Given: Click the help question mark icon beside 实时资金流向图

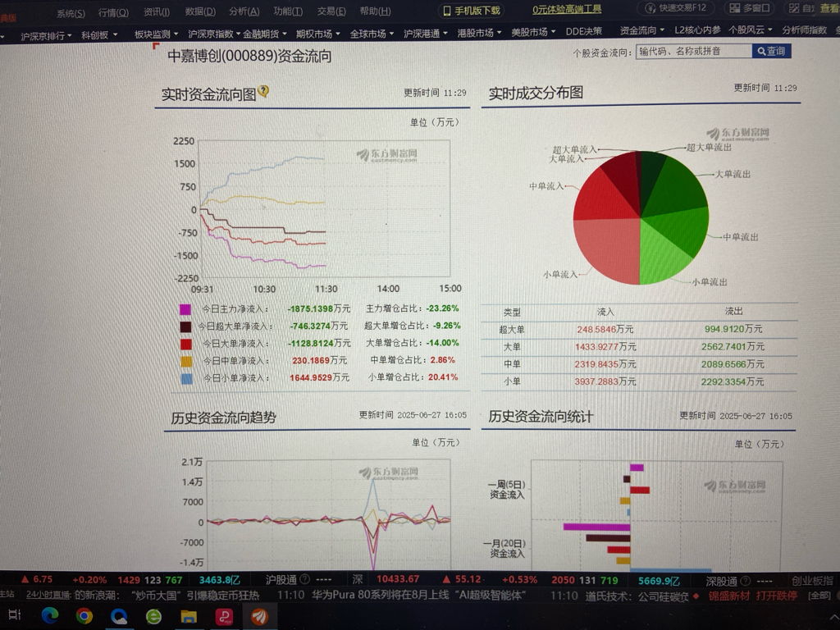Looking at the screenshot, I should (x=263, y=92).
